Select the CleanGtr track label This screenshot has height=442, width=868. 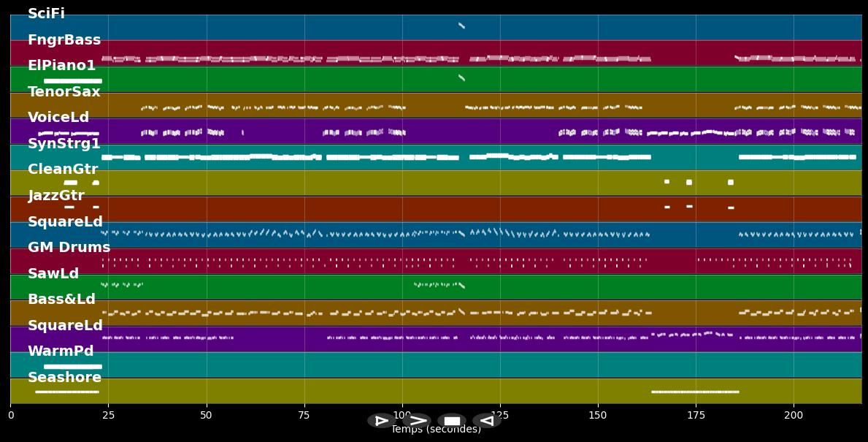pyautogui.click(x=63, y=169)
